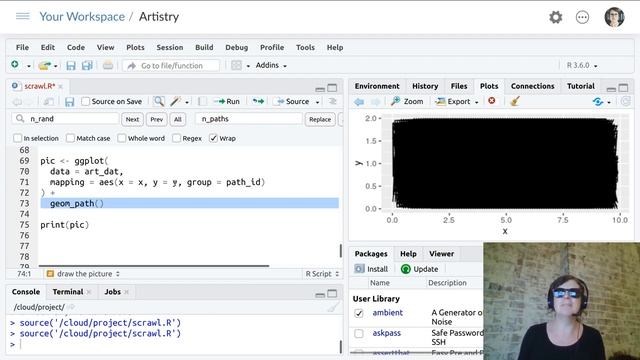Screen dimensions: 640x360
Task: Click the editor vertical scrollbar thumb
Action: click(341, 251)
